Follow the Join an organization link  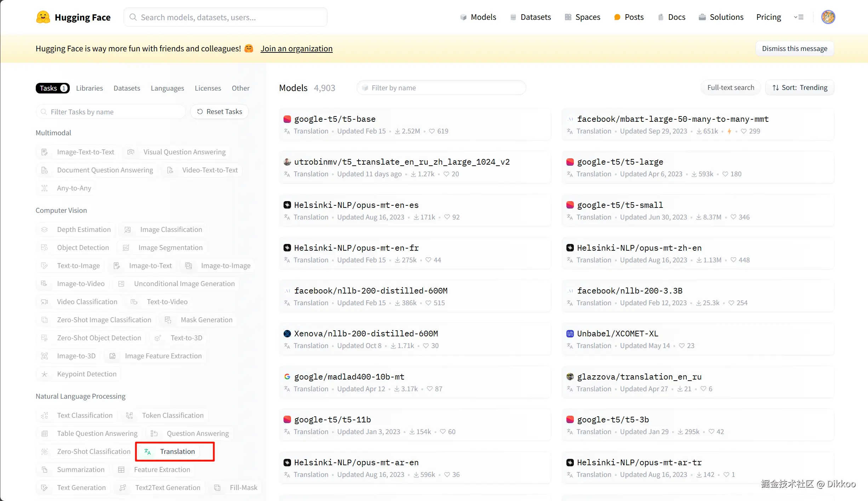click(296, 49)
